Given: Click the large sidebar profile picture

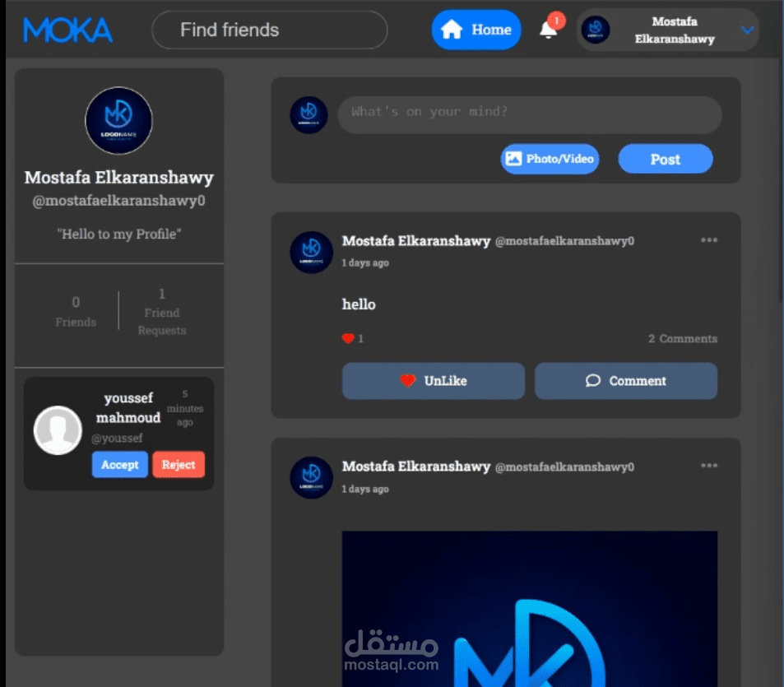Looking at the screenshot, I should point(119,120).
